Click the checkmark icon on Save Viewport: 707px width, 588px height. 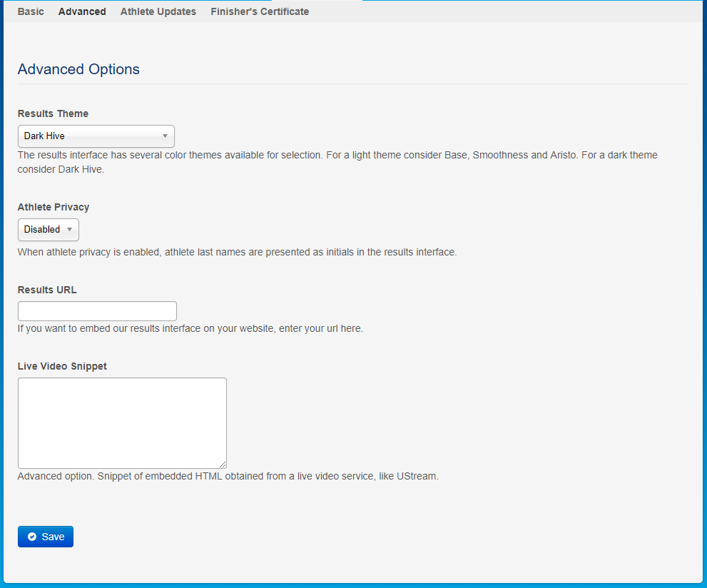click(x=32, y=537)
